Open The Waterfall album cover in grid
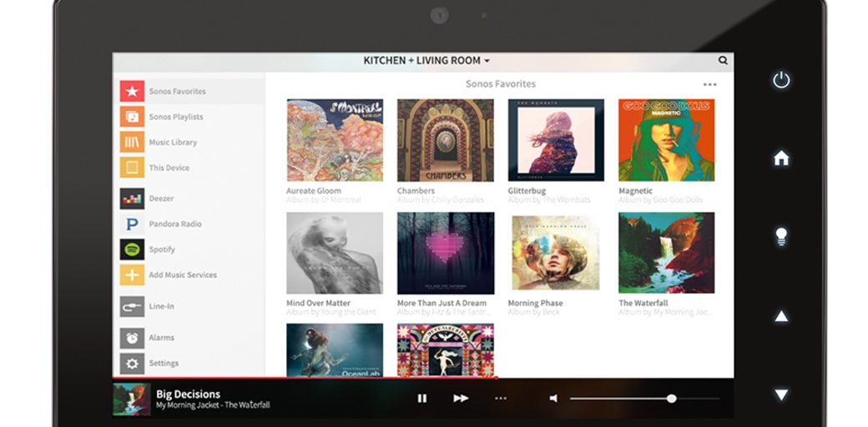Viewport: 868px width, 427px height. [x=667, y=254]
